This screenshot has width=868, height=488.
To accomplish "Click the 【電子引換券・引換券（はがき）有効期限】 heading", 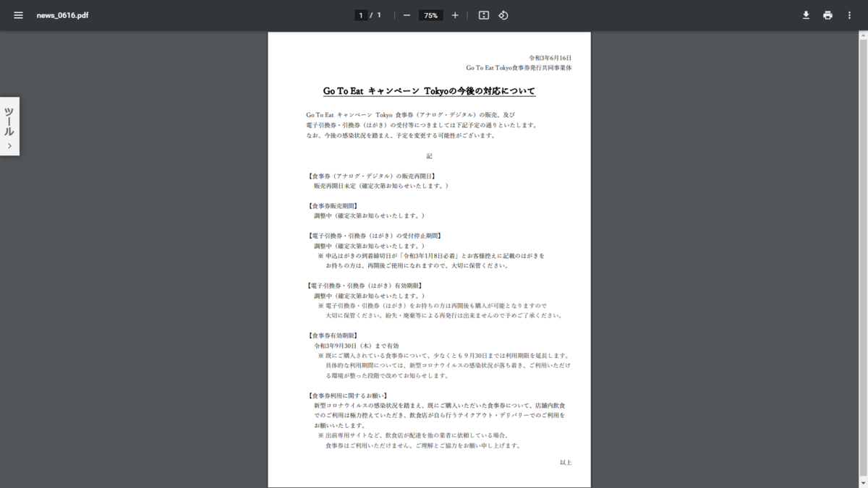I will pos(365,286).
